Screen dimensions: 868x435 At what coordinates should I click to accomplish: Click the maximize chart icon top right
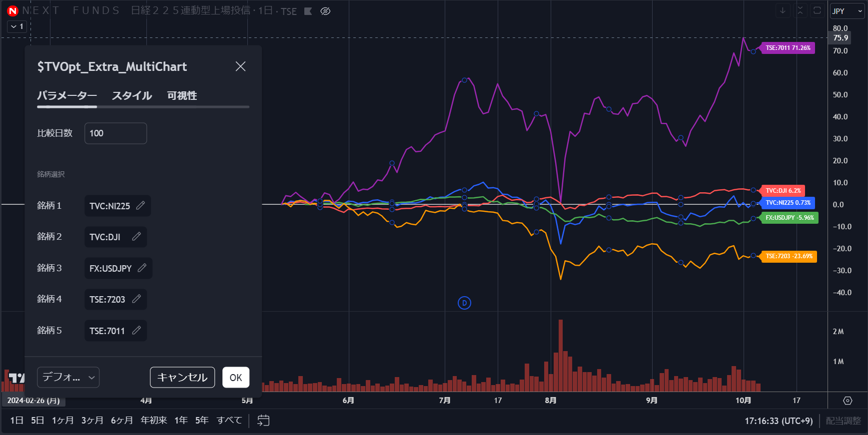click(818, 10)
